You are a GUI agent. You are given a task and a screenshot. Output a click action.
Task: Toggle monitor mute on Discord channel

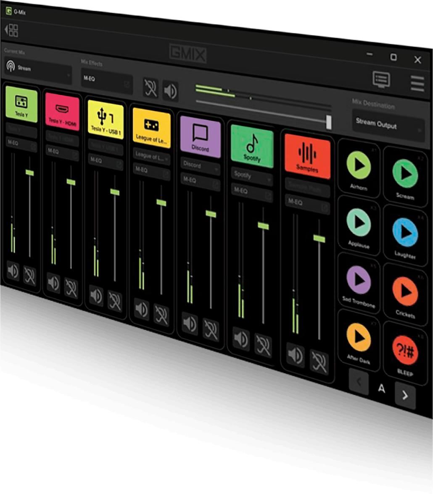pos(211,330)
